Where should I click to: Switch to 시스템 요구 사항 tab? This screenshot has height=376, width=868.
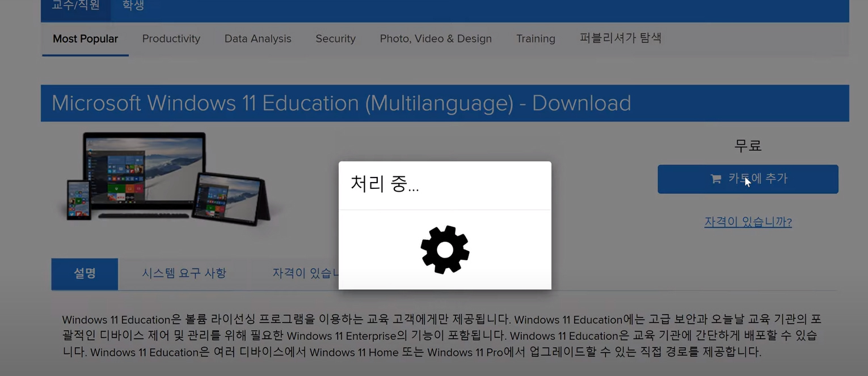[x=184, y=274]
